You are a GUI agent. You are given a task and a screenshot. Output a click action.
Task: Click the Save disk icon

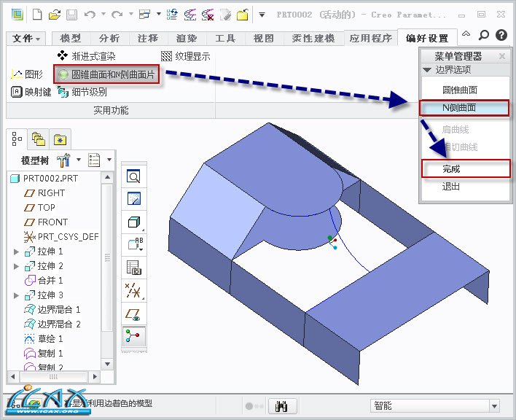tap(71, 15)
